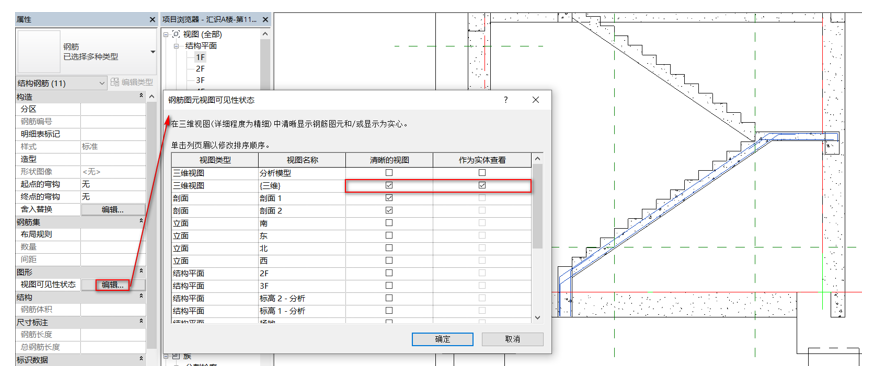Image resolution: width=881 pixels, height=390 pixels.
Task: Close the 属性 panel with X
Action: (152, 19)
